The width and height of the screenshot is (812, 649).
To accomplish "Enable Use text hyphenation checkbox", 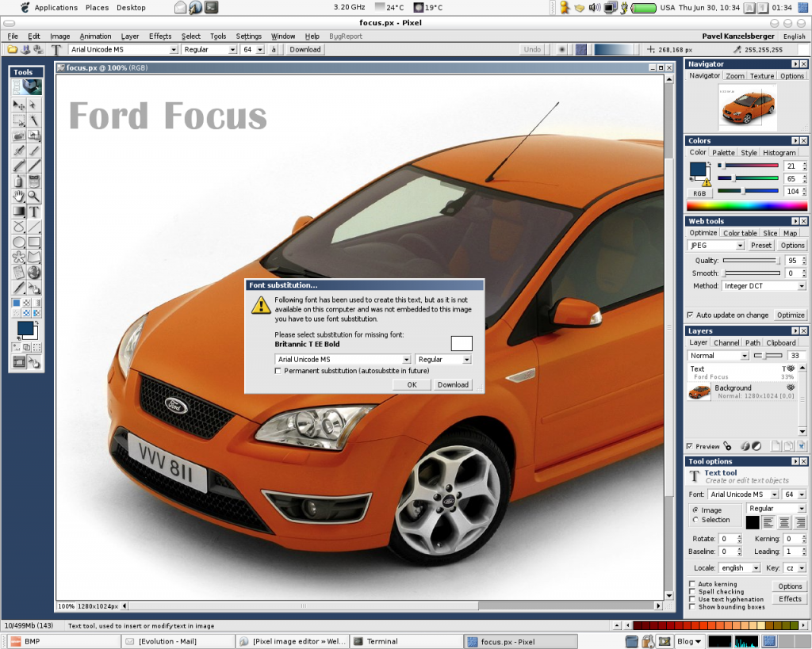I will coord(692,599).
